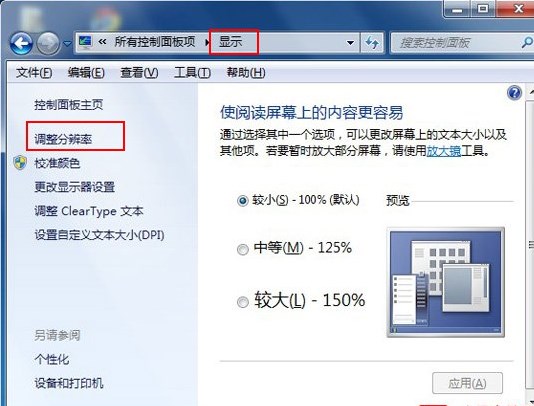The image size is (534, 406).
Task: Click the blue help question mark icon
Action: [x=514, y=93]
